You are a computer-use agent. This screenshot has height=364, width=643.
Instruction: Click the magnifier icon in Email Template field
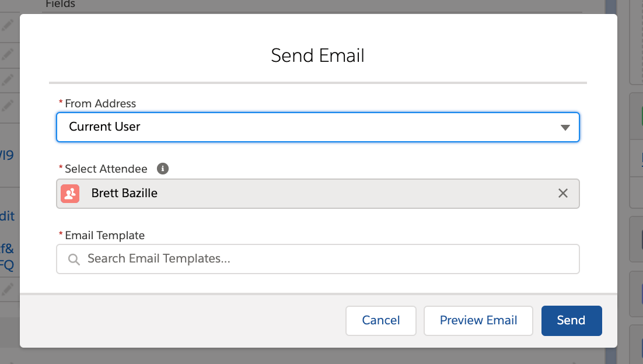point(74,259)
